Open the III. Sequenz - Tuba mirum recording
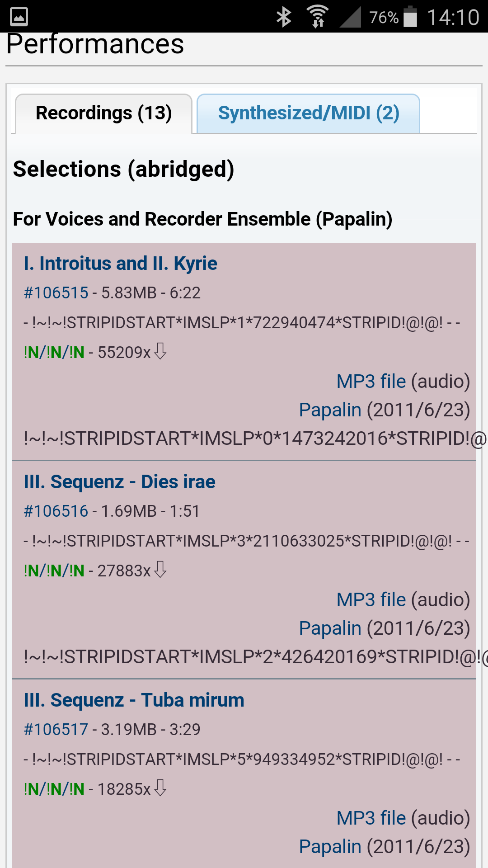 click(x=134, y=700)
